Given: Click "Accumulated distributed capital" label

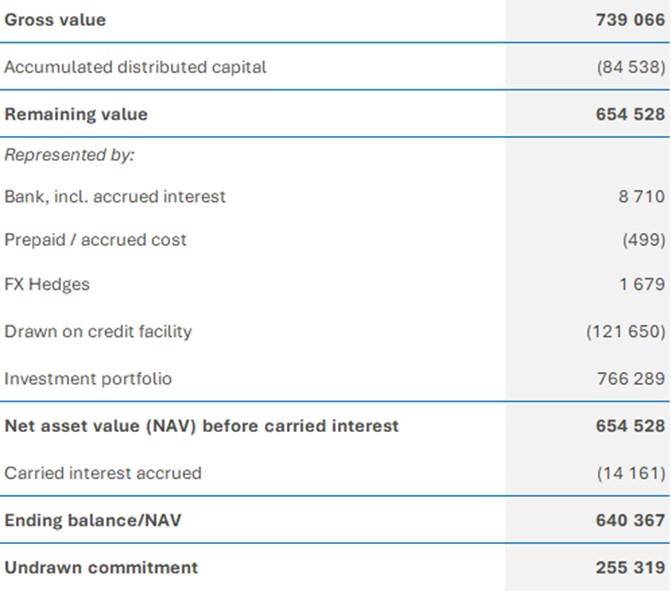Looking at the screenshot, I should click(x=135, y=67).
